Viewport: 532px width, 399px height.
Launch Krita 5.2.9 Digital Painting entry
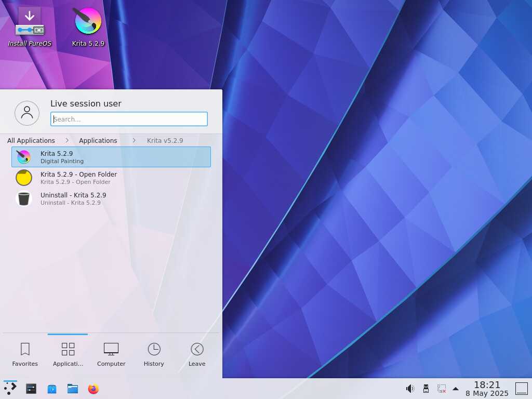pos(111,157)
